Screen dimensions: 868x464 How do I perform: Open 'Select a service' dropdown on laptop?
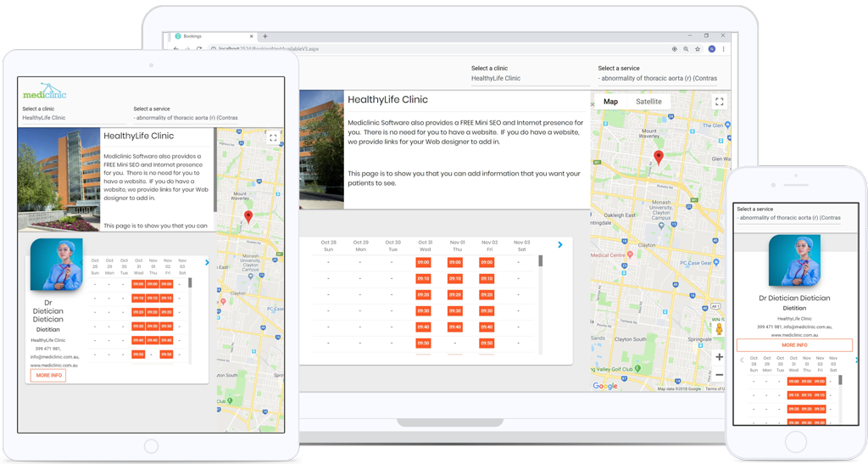[657, 78]
